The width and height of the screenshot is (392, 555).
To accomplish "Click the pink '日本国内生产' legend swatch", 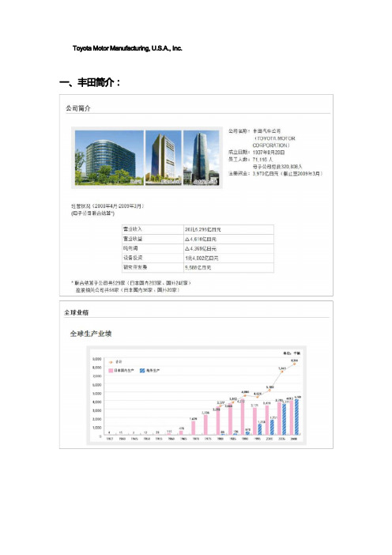I will (111, 371).
